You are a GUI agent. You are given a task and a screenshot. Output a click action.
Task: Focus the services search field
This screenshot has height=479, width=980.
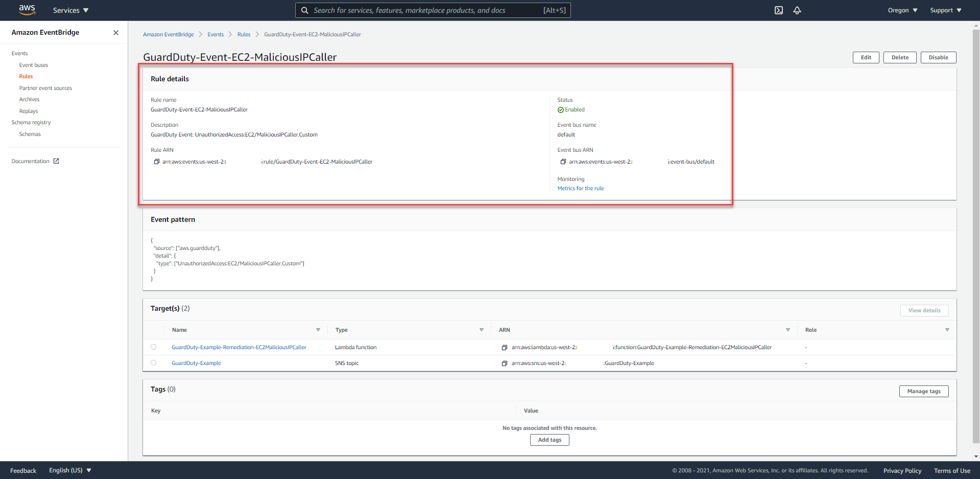433,10
